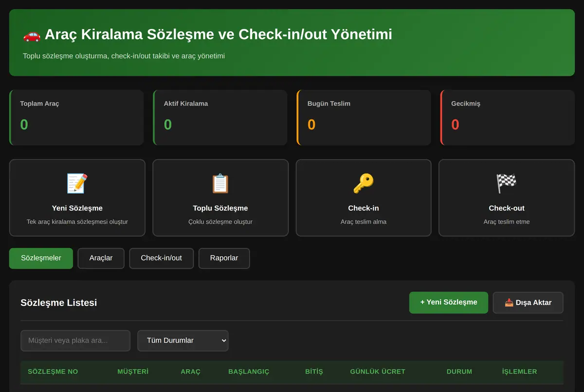The width and height of the screenshot is (584, 392).
Task: Click the 'Çoklu sözleşme oluştur' description
Action: (x=220, y=222)
